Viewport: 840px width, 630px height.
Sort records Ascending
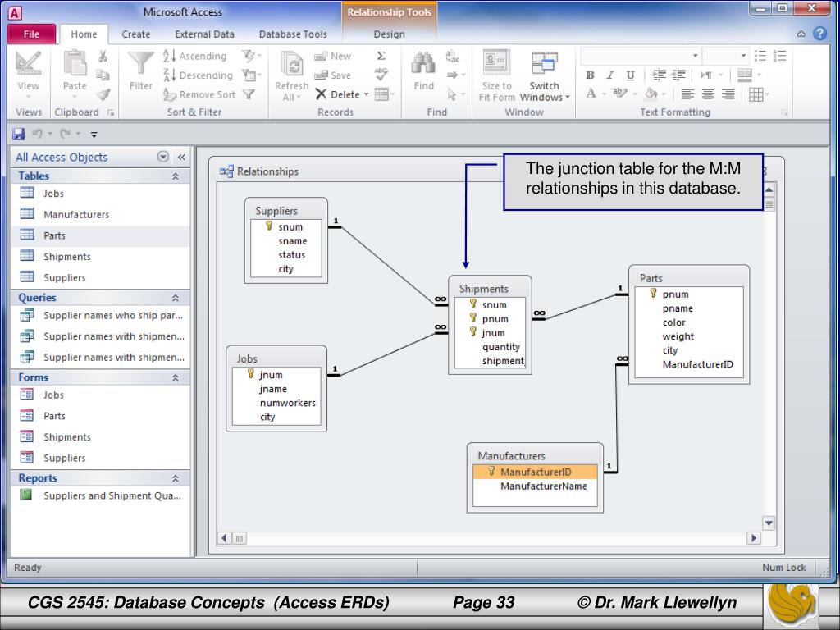coord(195,56)
